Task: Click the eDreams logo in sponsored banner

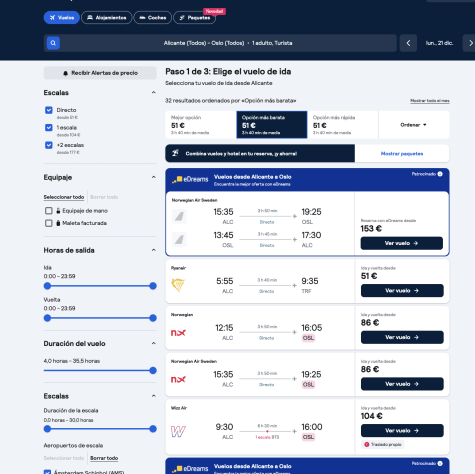Action: [190, 179]
